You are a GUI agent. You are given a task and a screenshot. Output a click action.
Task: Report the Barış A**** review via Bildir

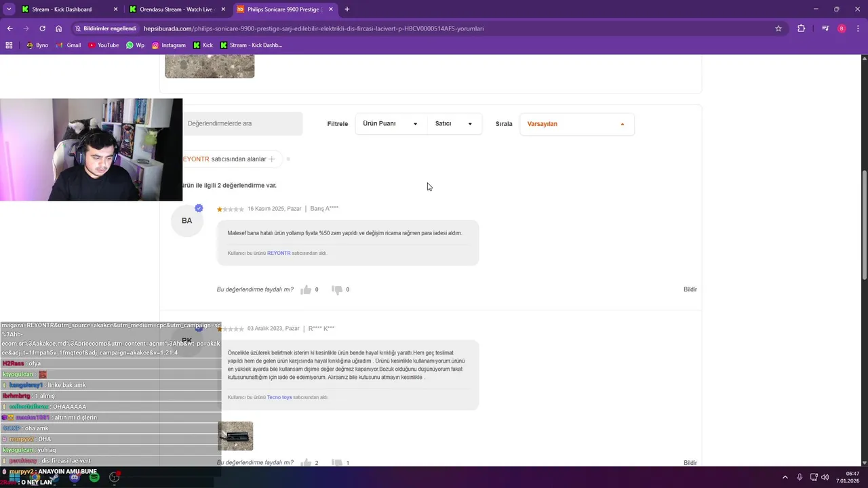(x=690, y=289)
